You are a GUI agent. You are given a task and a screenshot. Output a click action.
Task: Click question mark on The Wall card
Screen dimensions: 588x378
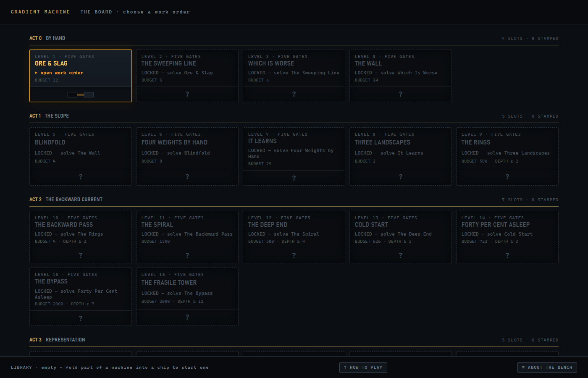tap(401, 94)
